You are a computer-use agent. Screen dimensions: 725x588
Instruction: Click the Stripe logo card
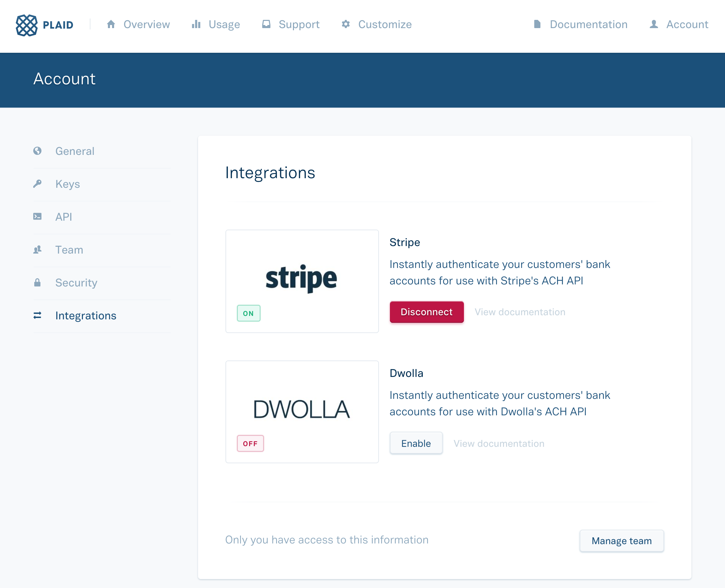click(302, 281)
